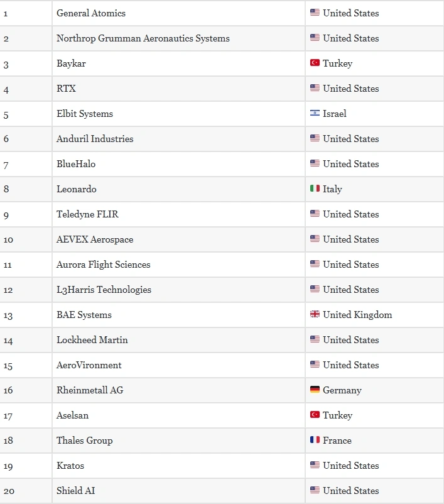Click the US flag beside Anduril Industries

315,138
